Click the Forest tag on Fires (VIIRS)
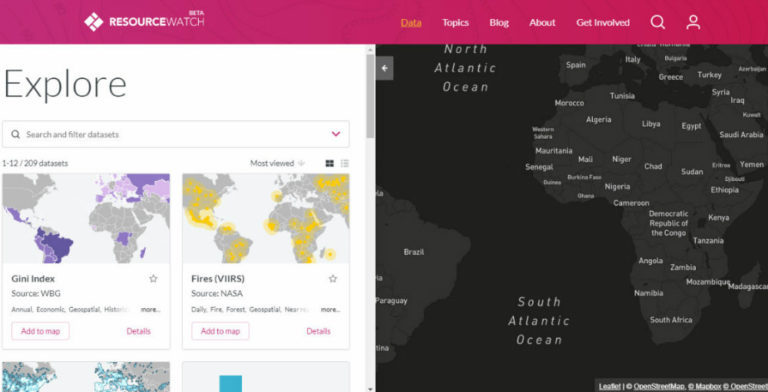The image size is (768, 392). click(235, 310)
